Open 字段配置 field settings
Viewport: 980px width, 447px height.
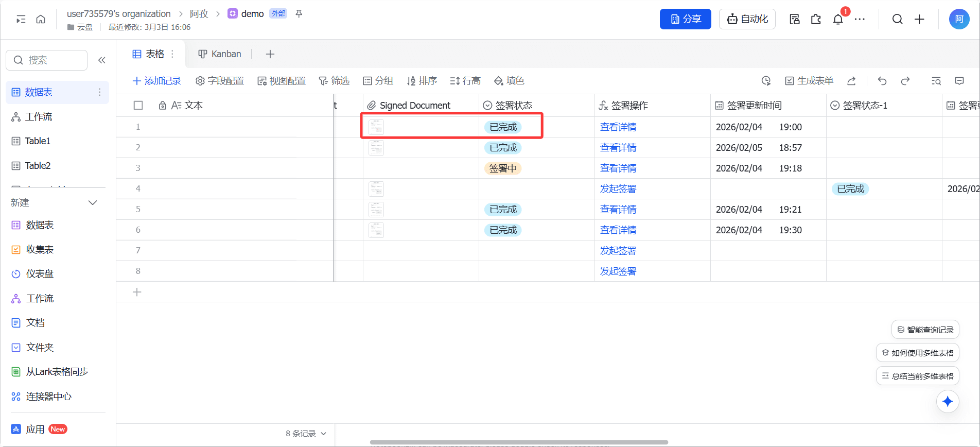point(220,81)
